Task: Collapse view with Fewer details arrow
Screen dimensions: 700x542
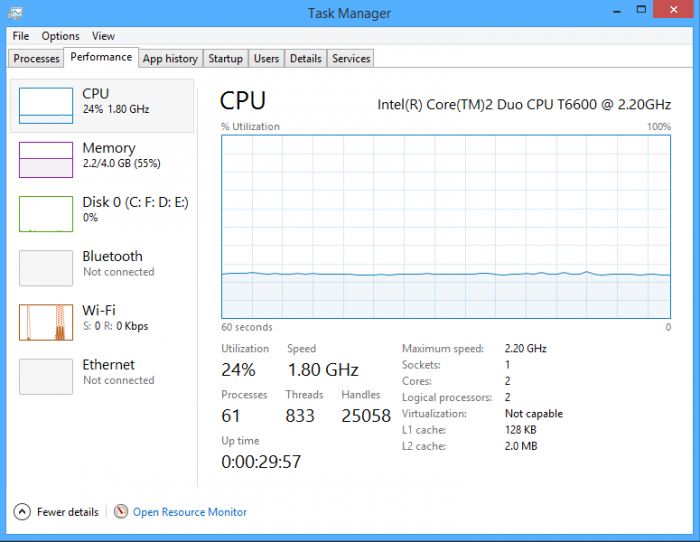Action: pos(22,512)
